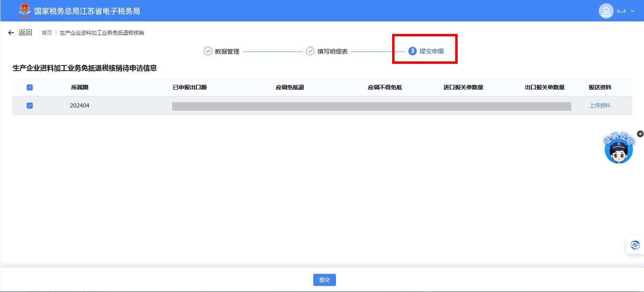Image resolution: width=644 pixels, height=292 pixels.
Task: Click the user avatar icon
Action: pos(606,11)
